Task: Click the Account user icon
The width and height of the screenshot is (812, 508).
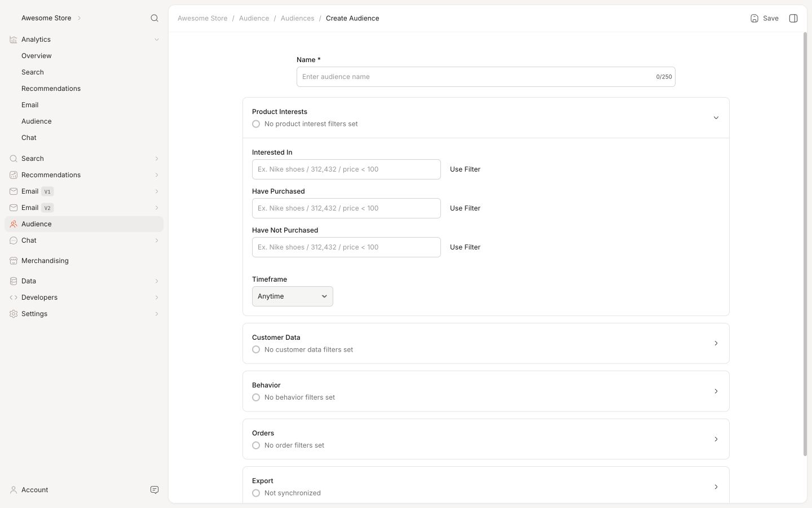Action: (x=14, y=490)
